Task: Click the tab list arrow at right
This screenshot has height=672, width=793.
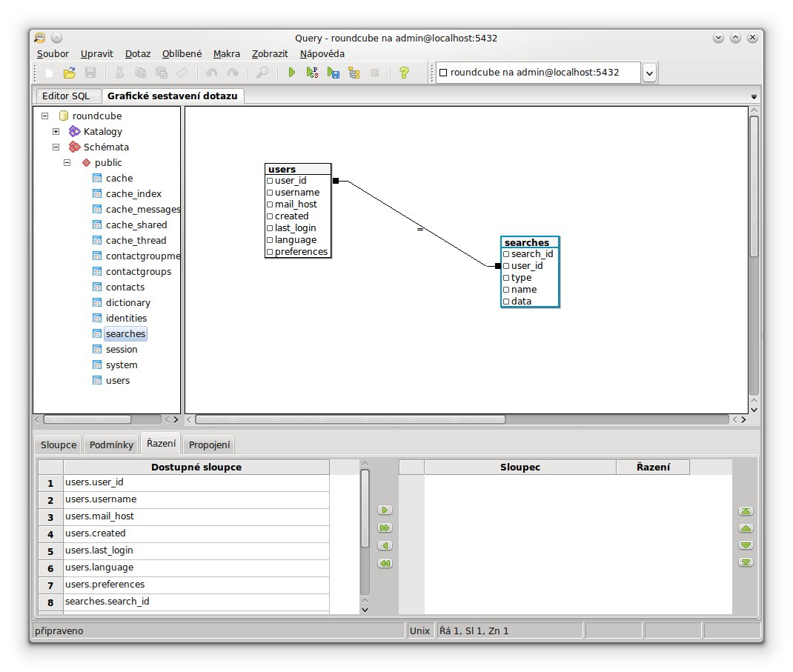Action: (754, 96)
